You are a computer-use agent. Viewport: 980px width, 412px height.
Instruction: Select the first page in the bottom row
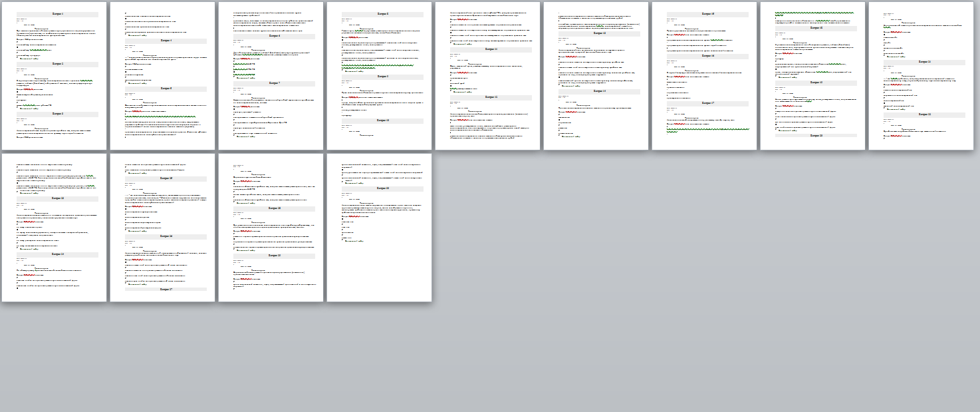pos(54,228)
